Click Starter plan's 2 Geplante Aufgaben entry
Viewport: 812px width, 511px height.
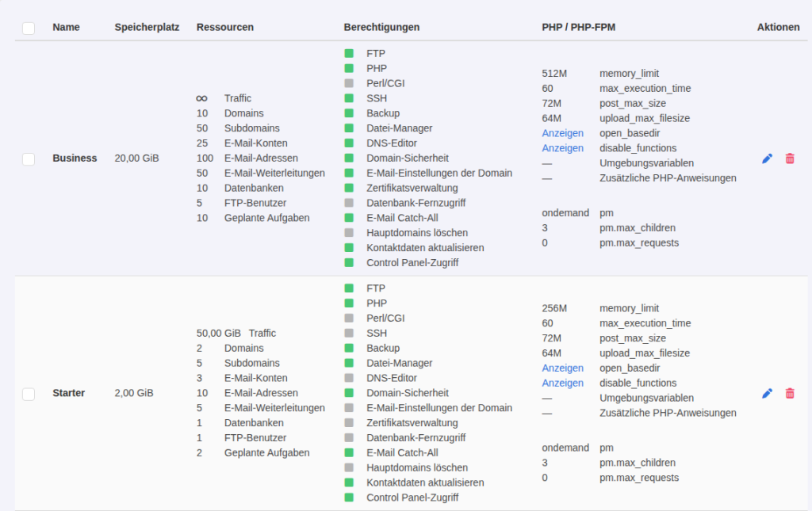pos(253,452)
